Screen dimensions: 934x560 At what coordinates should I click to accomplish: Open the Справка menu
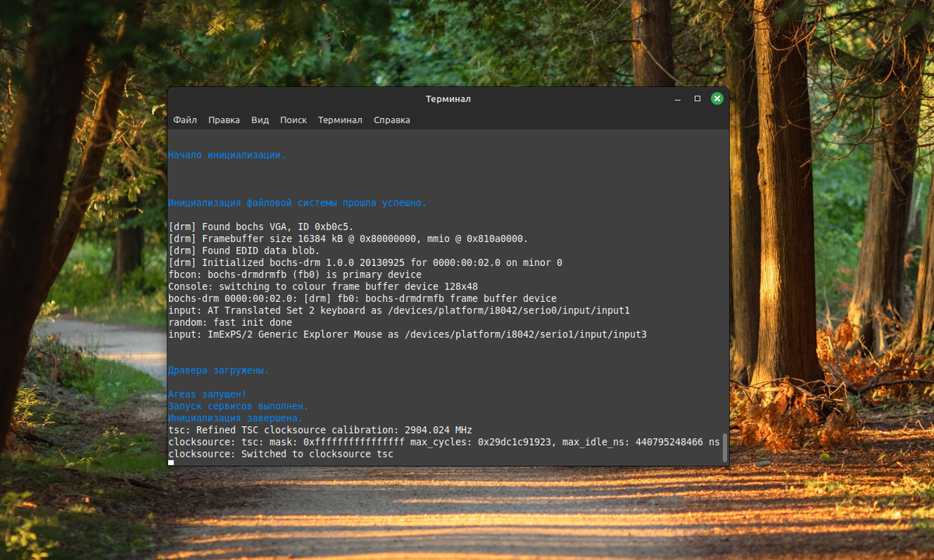pyautogui.click(x=392, y=120)
